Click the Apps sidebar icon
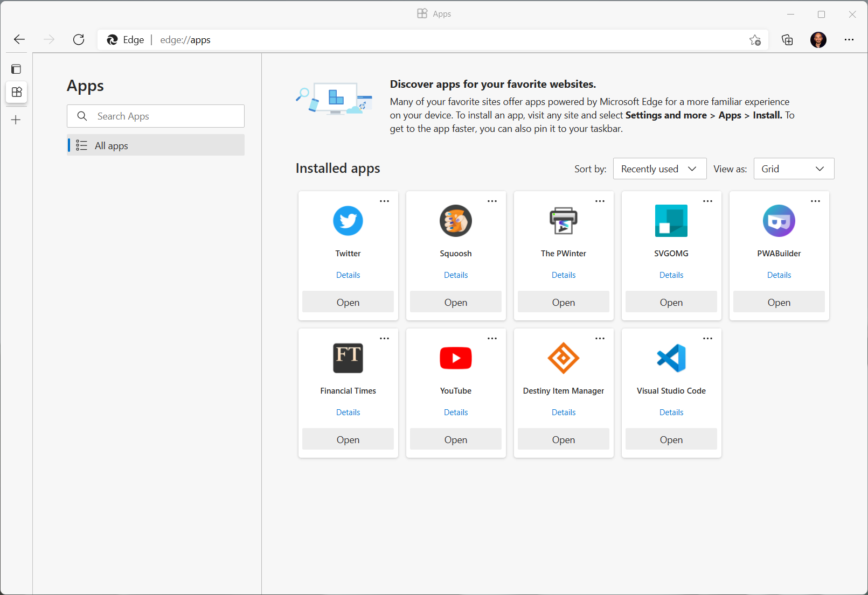868x595 pixels. click(x=16, y=92)
